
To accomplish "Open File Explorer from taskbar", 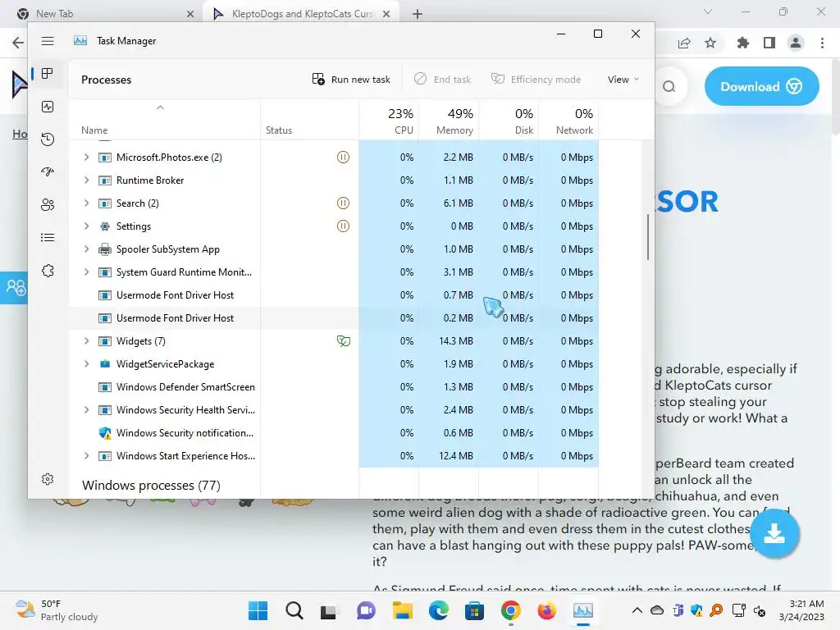I will 402,610.
